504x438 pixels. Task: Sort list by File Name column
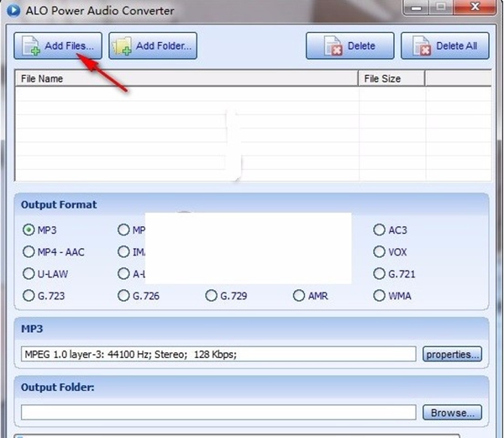point(186,78)
